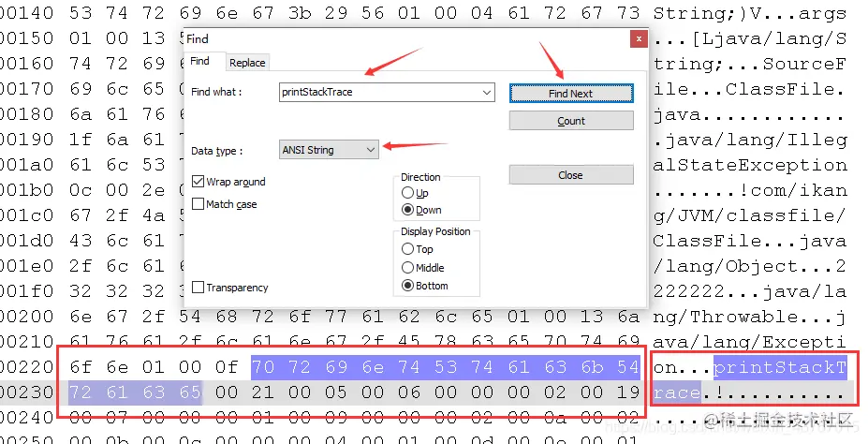Select the Down direction radio button

pos(407,210)
